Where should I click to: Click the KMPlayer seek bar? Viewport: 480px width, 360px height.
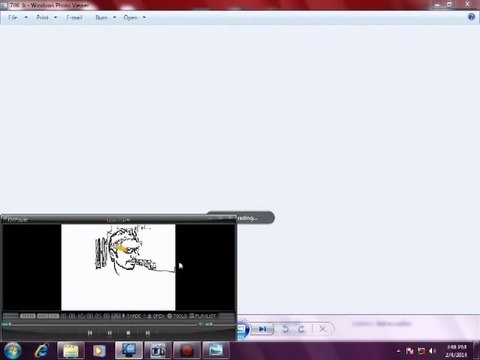click(100, 324)
